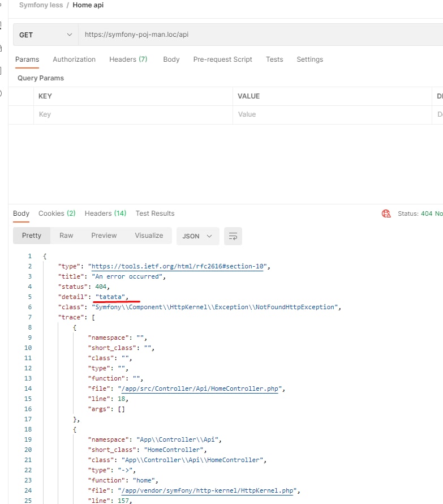Select the Visualize response view
Screen dimensions: 443x504
[149, 236]
